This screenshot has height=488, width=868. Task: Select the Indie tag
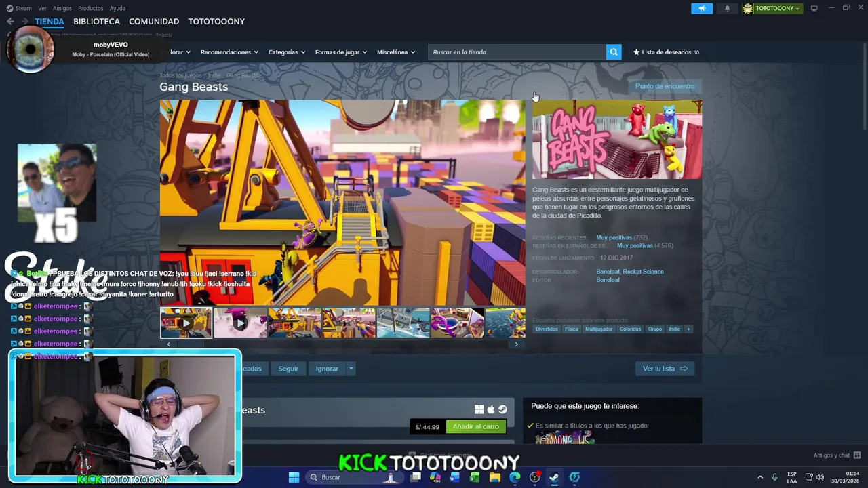pyautogui.click(x=674, y=329)
